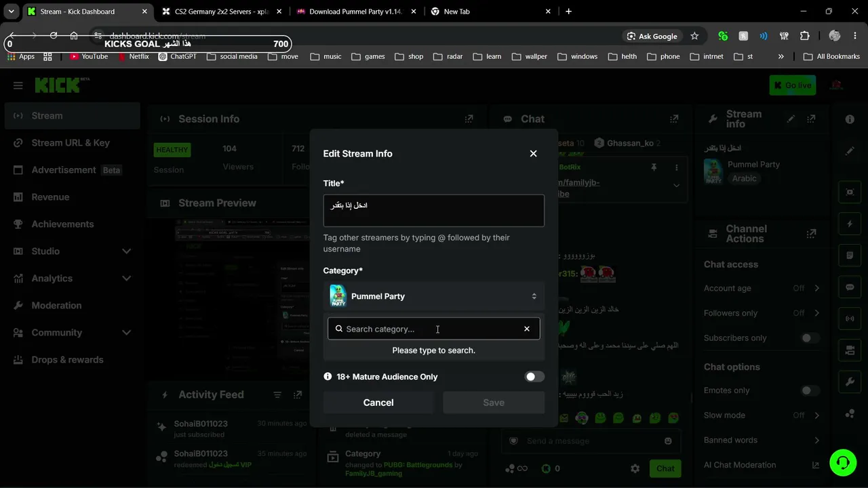This screenshot has width=868, height=488.
Task: Open Stream URL & Key page
Action: tap(72, 143)
